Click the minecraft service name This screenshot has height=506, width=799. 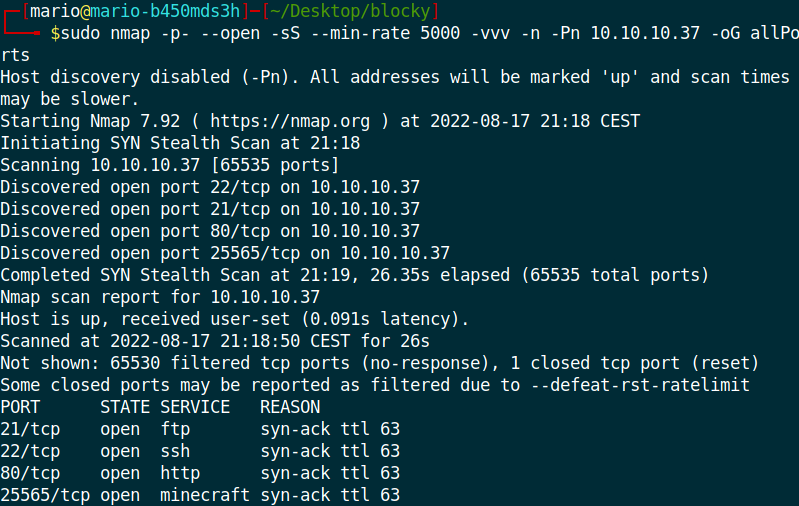(x=205, y=495)
